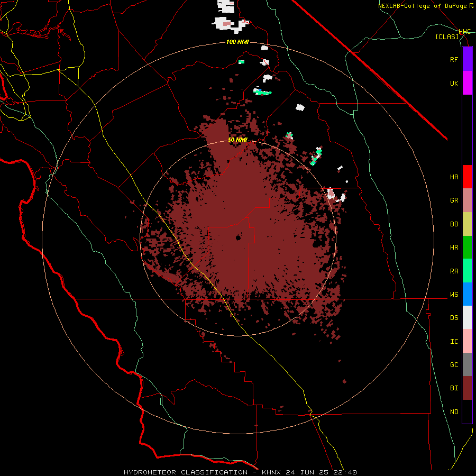Image resolution: width=476 pixels, height=476 pixels.
Task: Click the '100 NMI' range ring label
Action: (237, 42)
